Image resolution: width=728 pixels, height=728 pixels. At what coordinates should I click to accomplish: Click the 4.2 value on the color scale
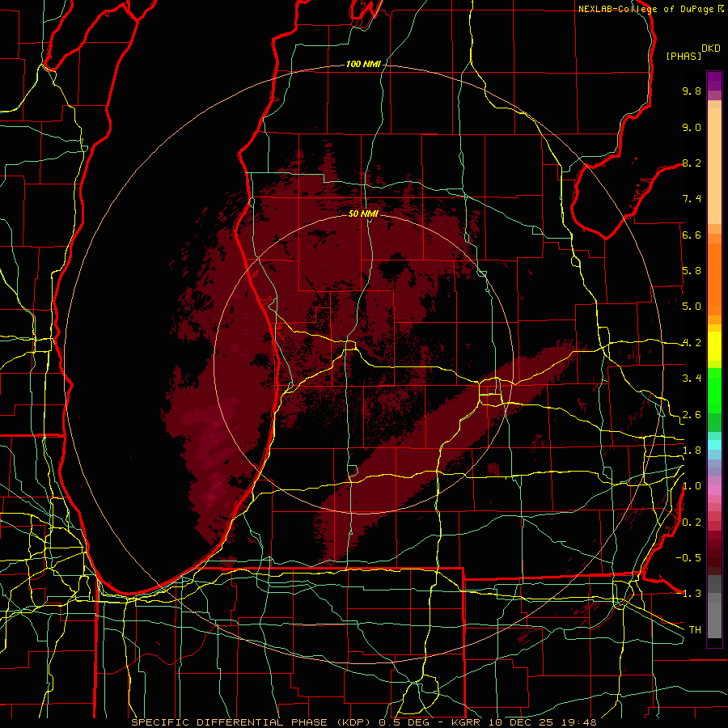[692, 343]
